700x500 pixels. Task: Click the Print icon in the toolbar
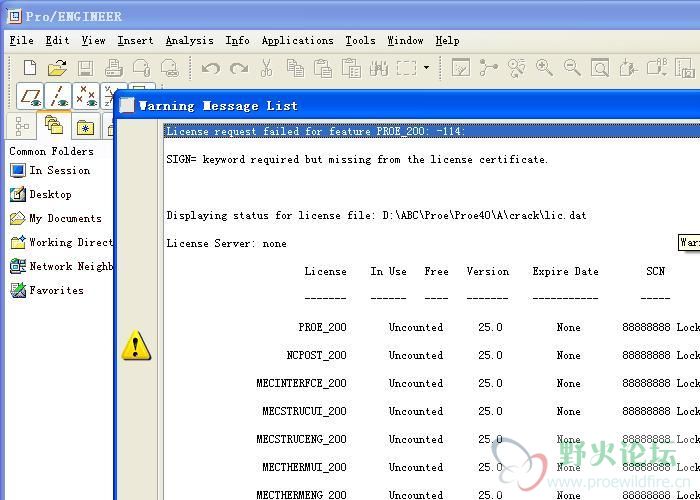tap(113, 68)
